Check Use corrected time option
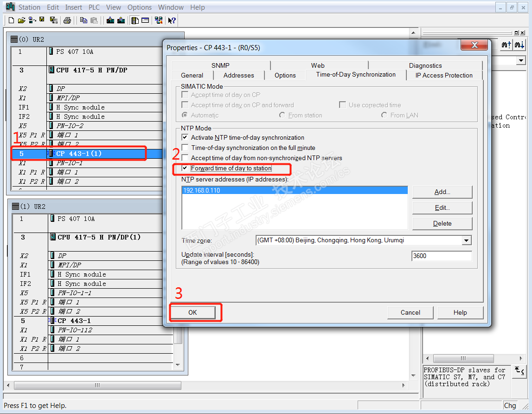The image size is (532, 414). point(343,105)
